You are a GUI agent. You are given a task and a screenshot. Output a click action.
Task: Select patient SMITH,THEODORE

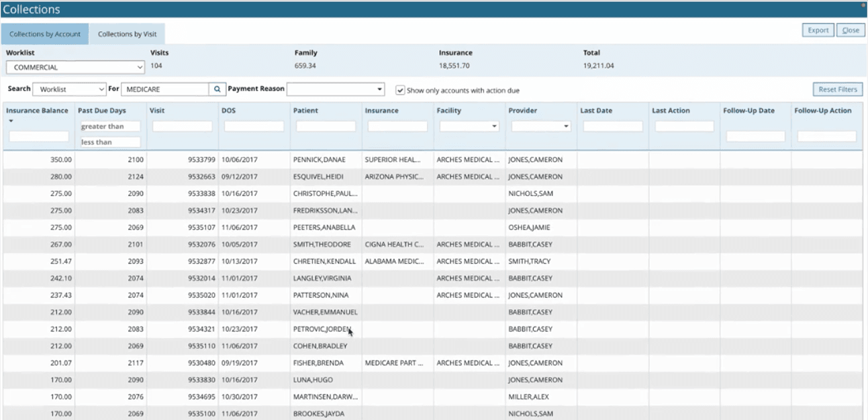click(x=322, y=245)
